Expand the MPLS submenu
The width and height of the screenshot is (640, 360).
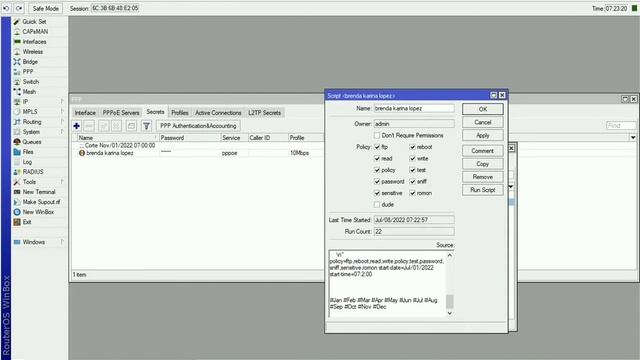(62, 112)
